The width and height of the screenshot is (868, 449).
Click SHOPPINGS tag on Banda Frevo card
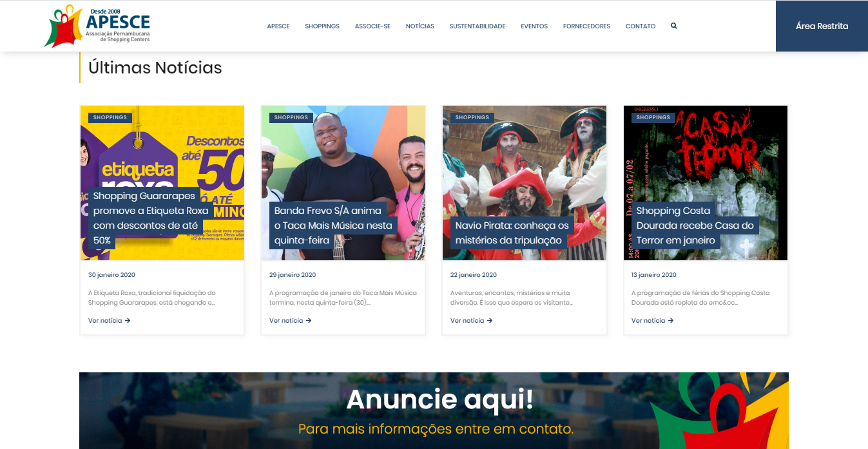pos(291,118)
